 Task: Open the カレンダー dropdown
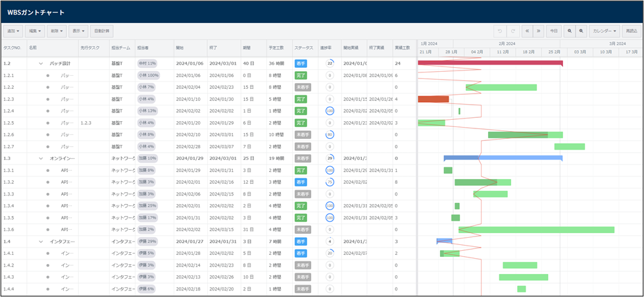pyautogui.click(x=604, y=31)
